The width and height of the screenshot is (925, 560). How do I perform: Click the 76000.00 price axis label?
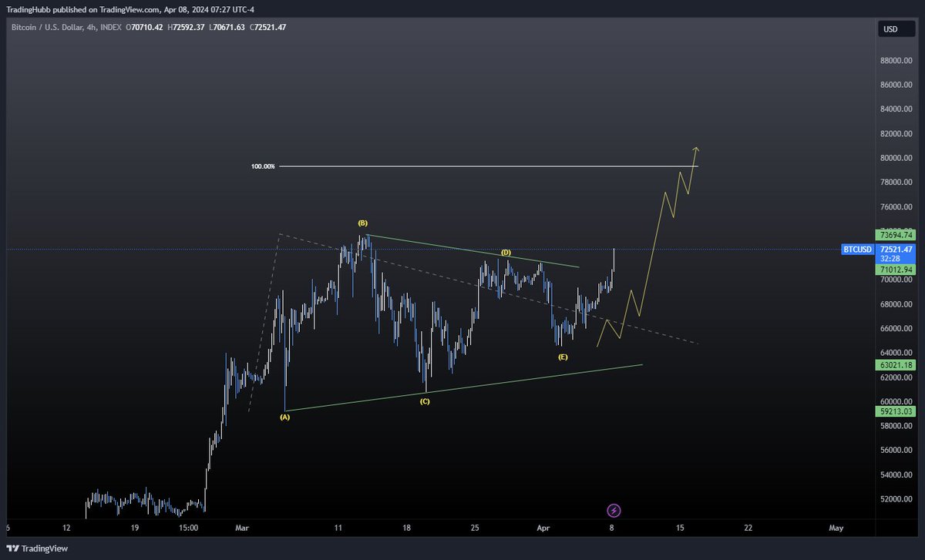point(897,207)
